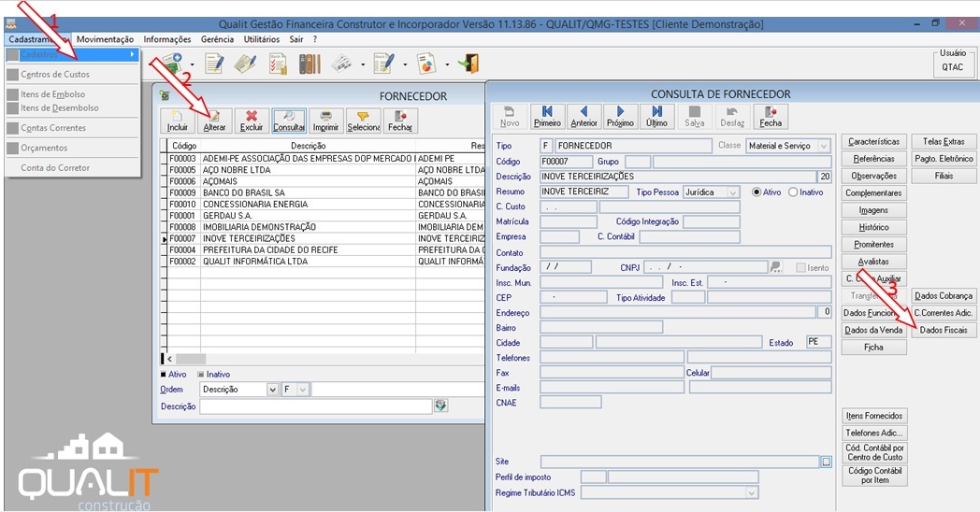Click Incluir in the Fornecedor window
This screenshot has width=980, height=512.
coord(178,121)
